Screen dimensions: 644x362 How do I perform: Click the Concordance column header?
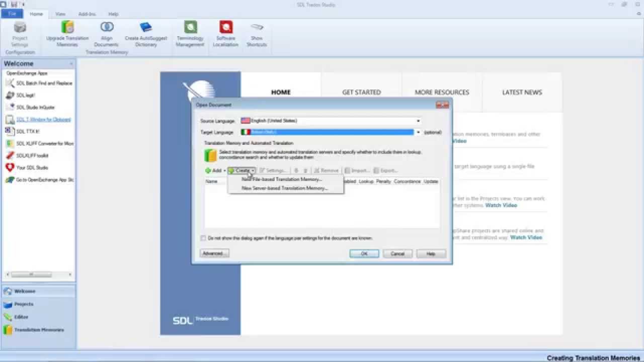pyautogui.click(x=407, y=182)
